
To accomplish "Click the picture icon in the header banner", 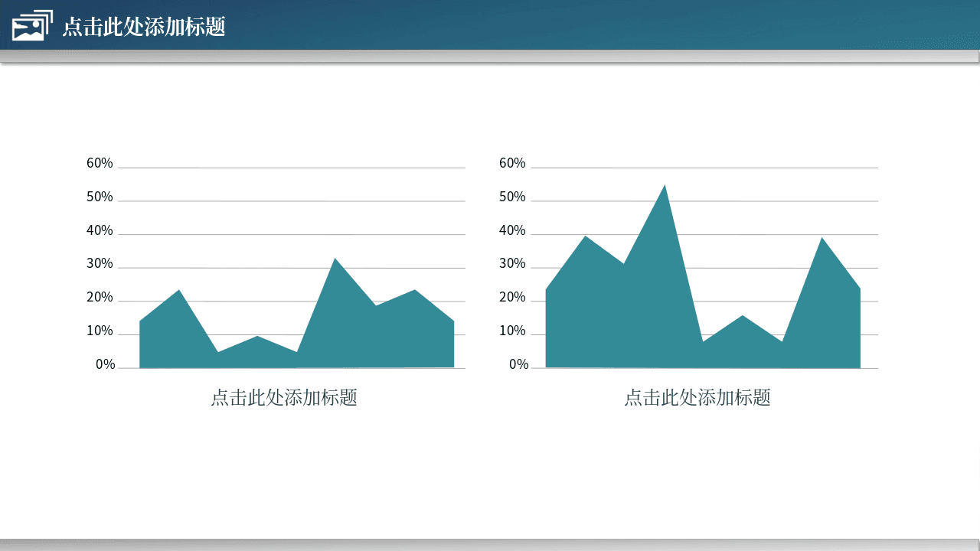I will (x=32, y=25).
